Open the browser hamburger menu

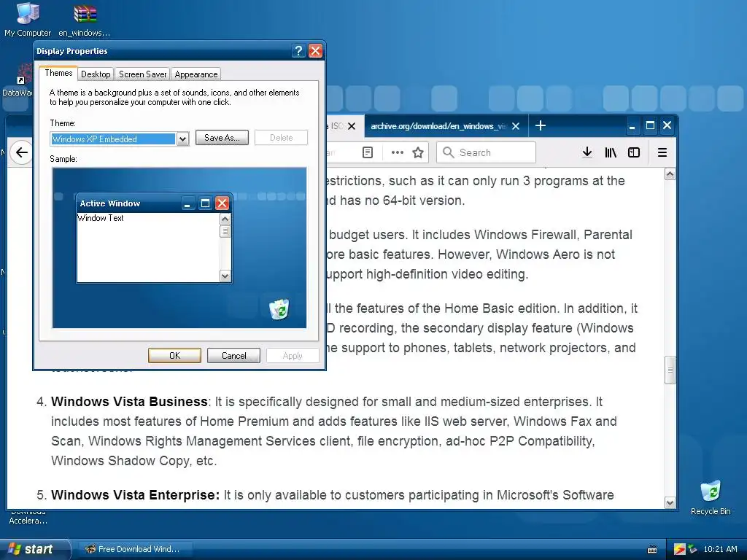click(662, 152)
